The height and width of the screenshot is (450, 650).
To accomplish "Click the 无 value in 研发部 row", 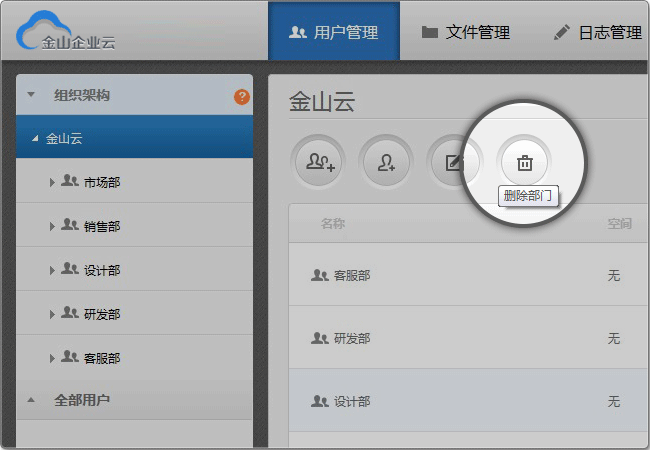I will click(x=614, y=339).
